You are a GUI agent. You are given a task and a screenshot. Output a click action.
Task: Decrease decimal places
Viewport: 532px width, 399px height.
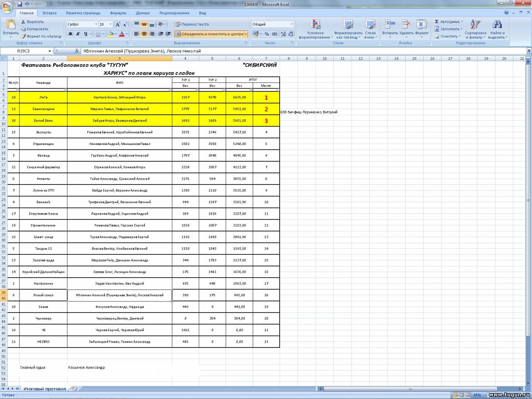290,34
